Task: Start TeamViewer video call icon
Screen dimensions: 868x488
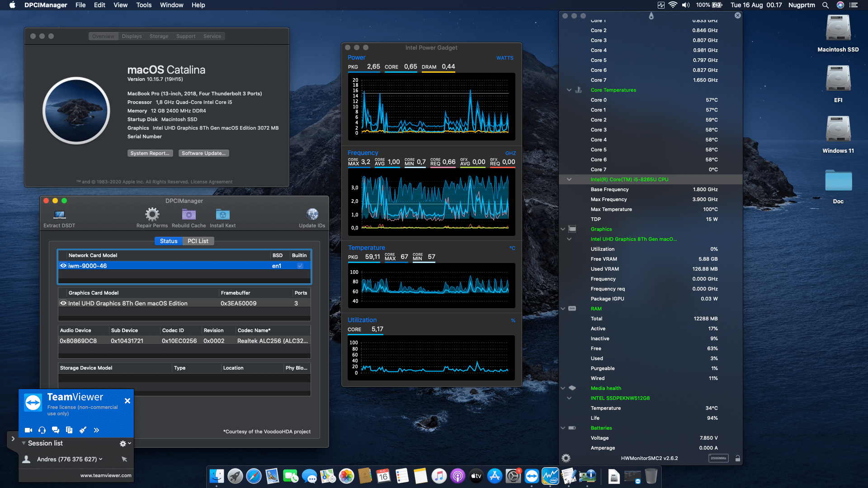Action: coord(28,430)
